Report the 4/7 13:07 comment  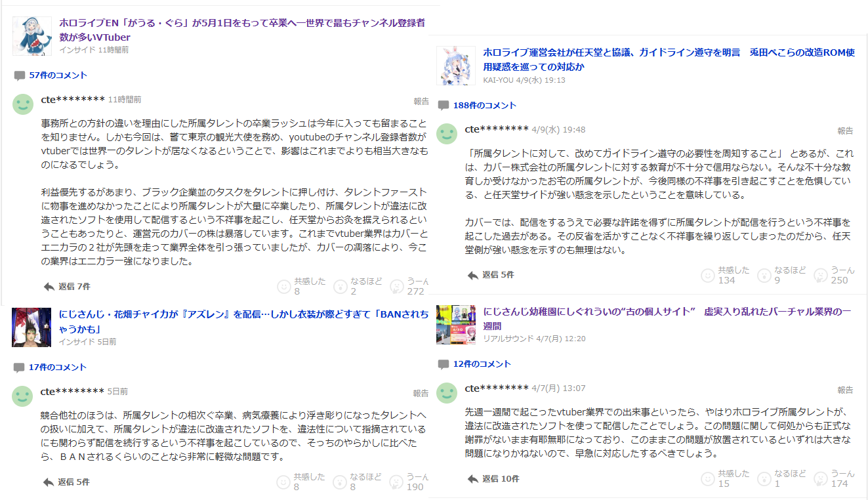[x=845, y=390]
